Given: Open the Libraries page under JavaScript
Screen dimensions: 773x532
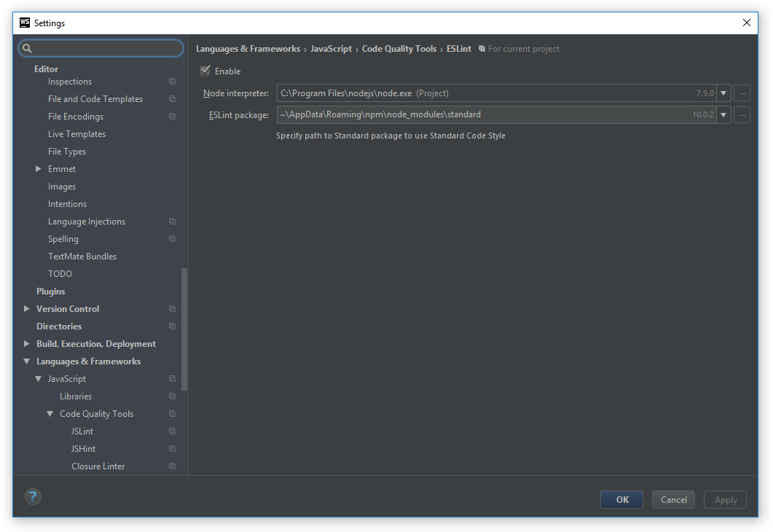Looking at the screenshot, I should coord(76,396).
